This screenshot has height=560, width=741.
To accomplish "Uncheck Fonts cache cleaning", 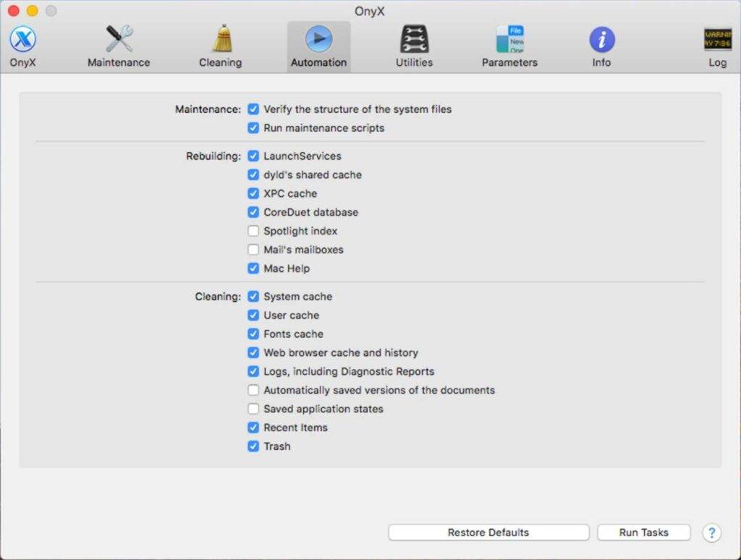I will pos(253,334).
